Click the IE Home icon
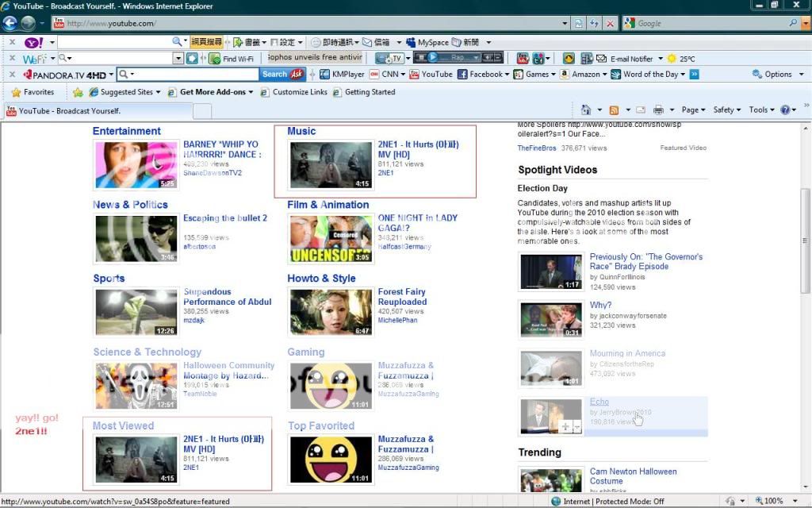The height and width of the screenshot is (508, 812). pyautogui.click(x=586, y=110)
